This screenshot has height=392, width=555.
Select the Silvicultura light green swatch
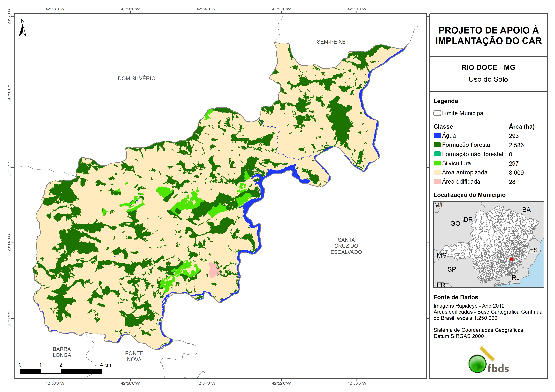tap(437, 163)
